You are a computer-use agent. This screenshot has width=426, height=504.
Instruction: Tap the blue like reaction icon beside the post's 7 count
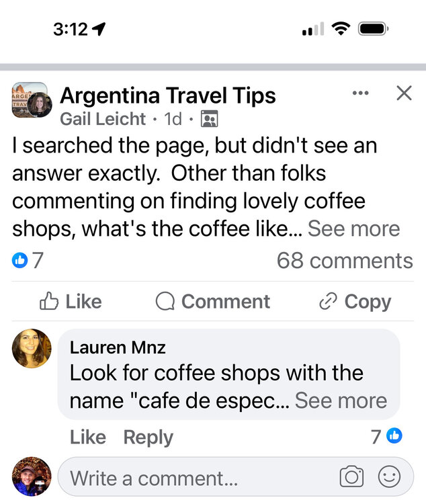coord(19,260)
